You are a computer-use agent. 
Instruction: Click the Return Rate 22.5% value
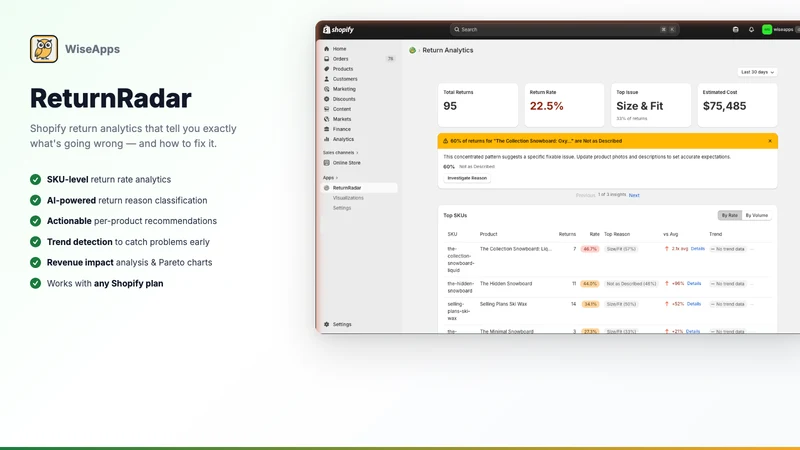click(x=546, y=106)
